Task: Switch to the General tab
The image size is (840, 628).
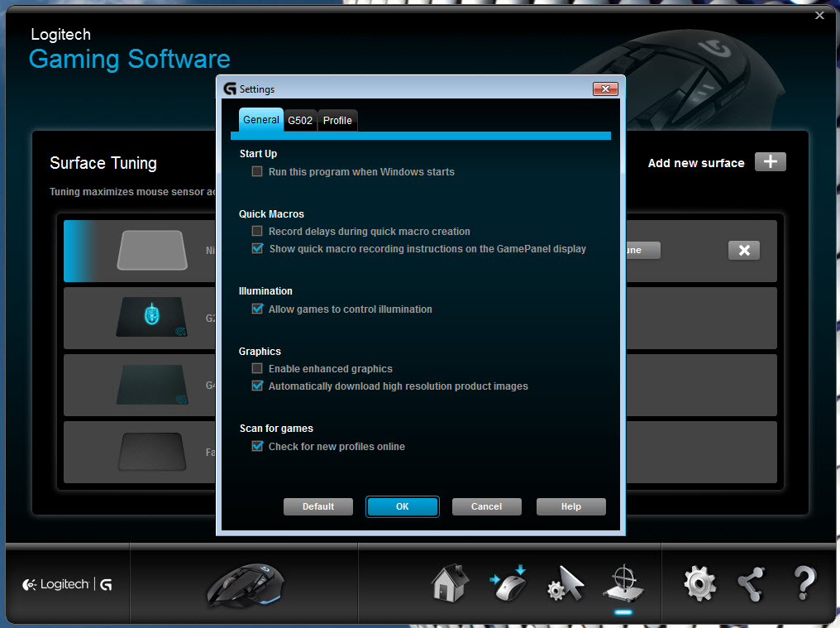Action: pos(261,120)
